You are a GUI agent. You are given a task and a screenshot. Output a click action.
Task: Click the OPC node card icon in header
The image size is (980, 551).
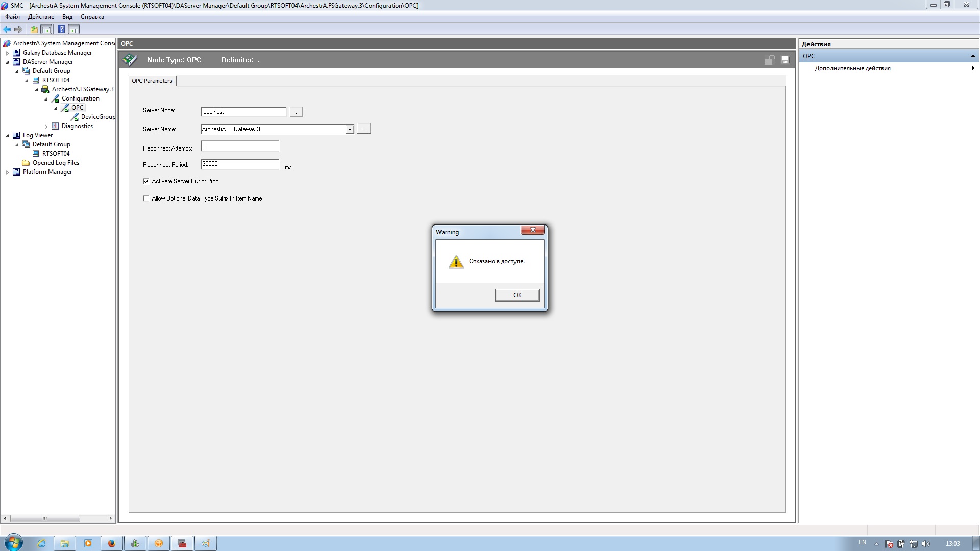point(130,60)
